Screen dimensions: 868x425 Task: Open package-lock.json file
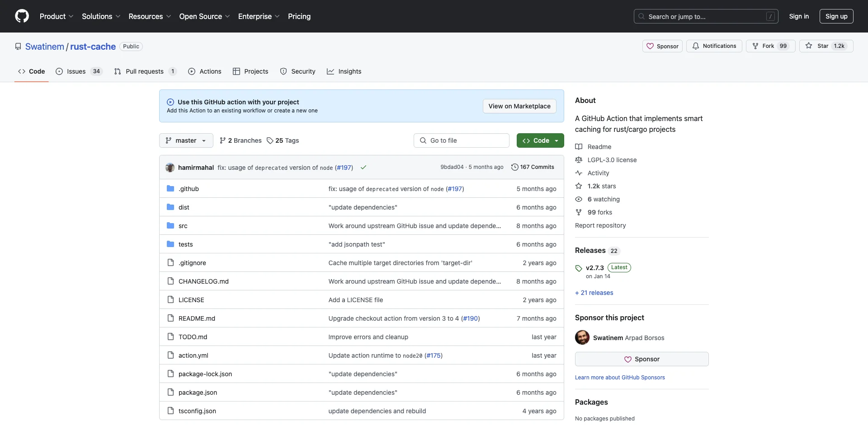(x=205, y=374)
